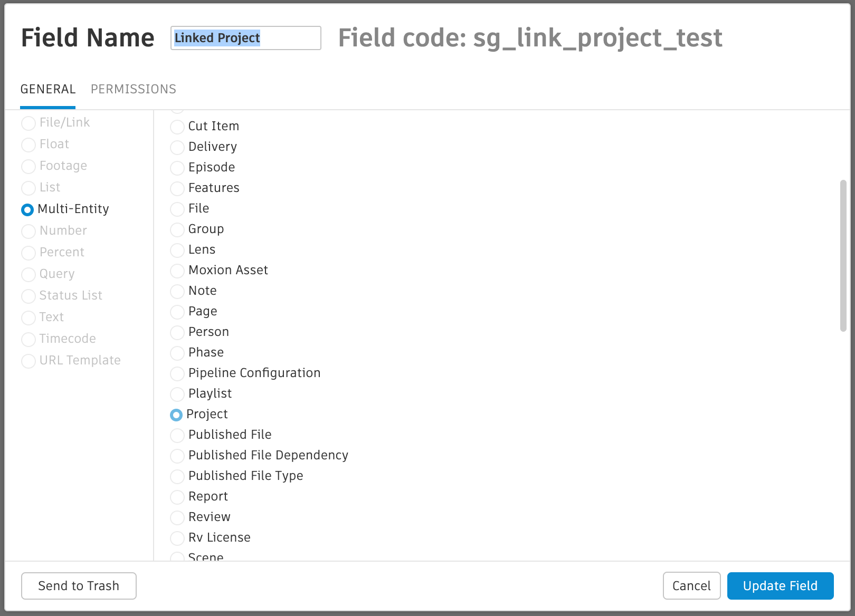
Task: Select the Cut Item radio option
Action: (177, 127)
